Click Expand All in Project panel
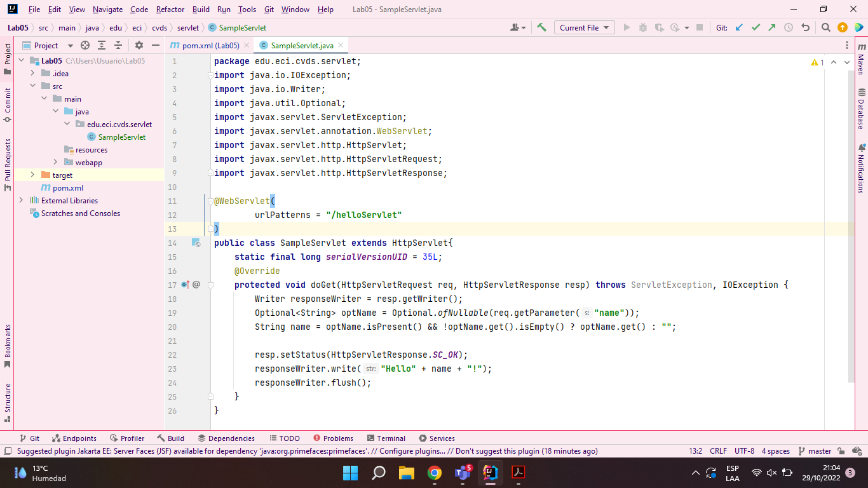868x488 pixels. pyautogui.click(x=102, y=45)
